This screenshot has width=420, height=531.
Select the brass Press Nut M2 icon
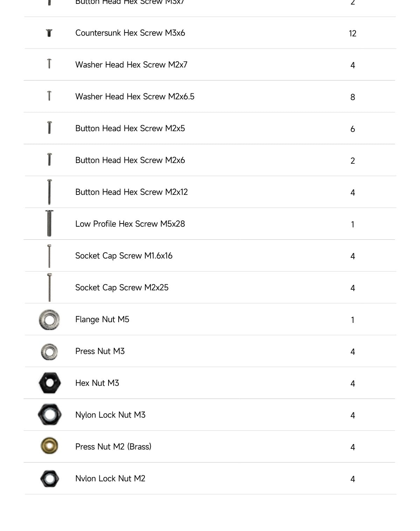tap(49, 446)
